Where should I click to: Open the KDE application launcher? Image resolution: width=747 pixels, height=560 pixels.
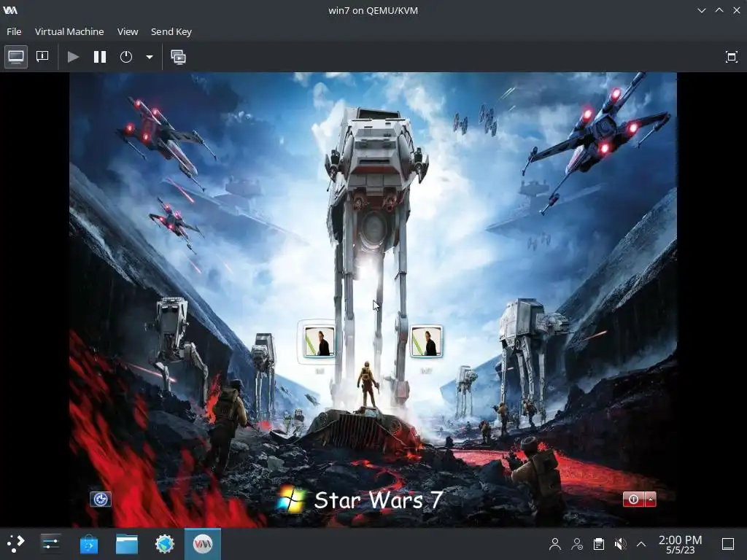pos(15,544)
